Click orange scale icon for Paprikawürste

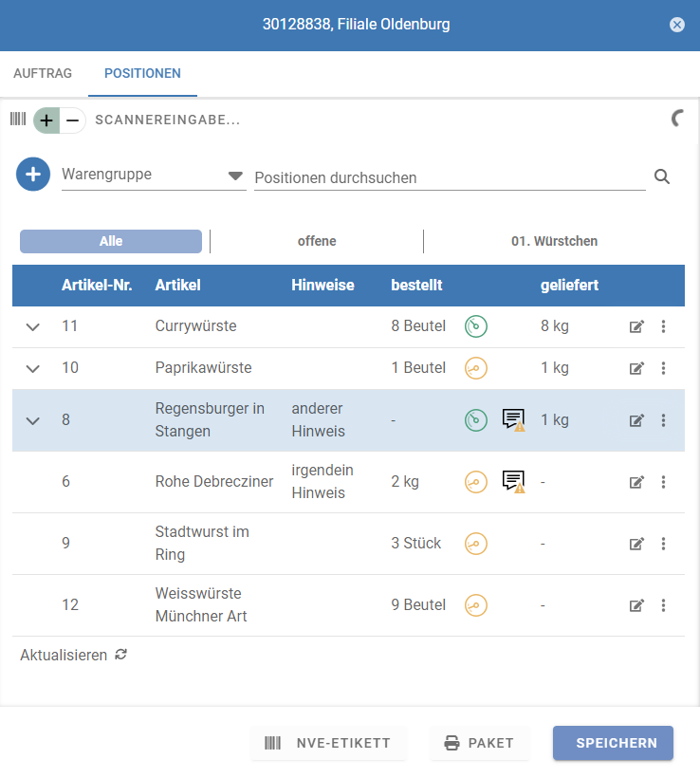pyautogui.click(x=476, y=368)
